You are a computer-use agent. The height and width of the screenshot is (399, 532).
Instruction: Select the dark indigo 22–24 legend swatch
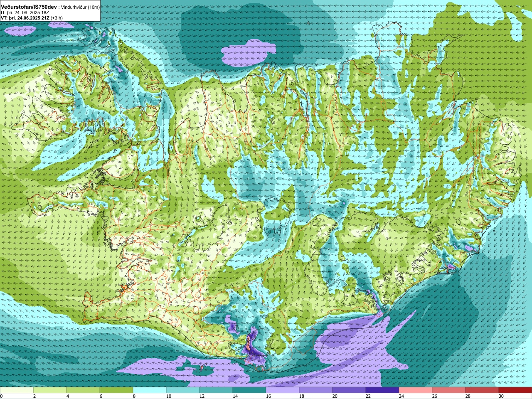point(382,390)
